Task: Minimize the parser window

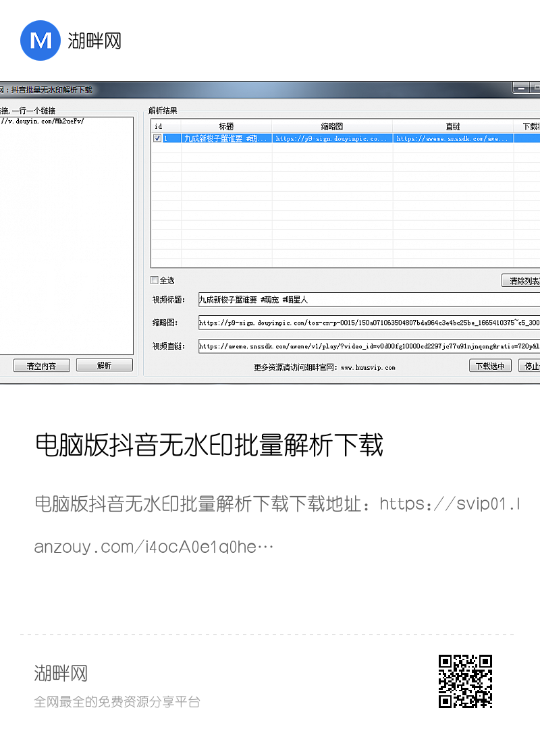Action: pyautogui.click(x=521, y=88)
